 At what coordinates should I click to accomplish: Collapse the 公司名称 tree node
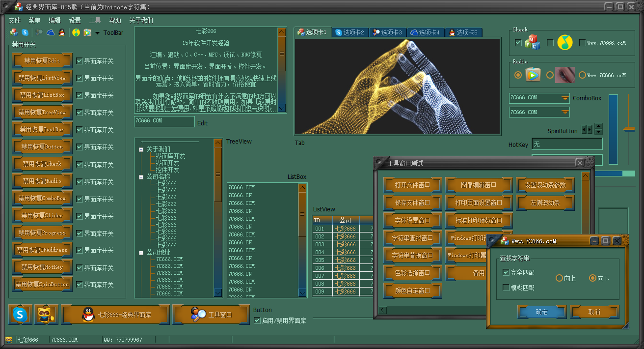[141, 176]
